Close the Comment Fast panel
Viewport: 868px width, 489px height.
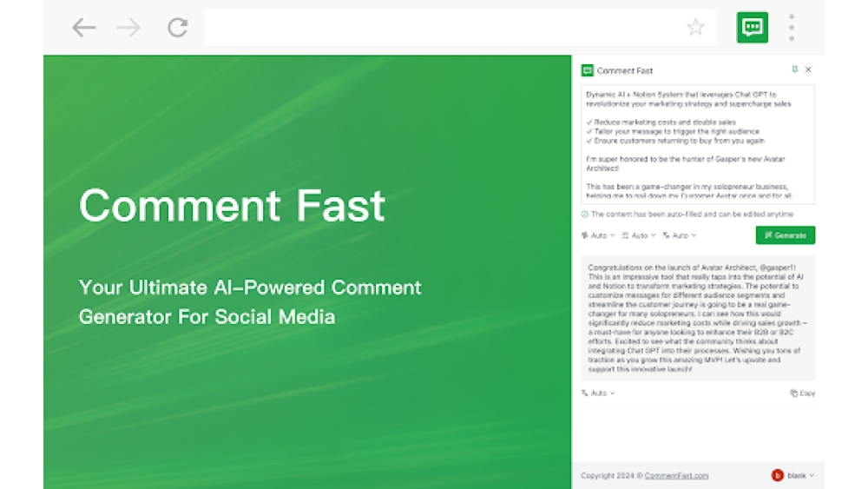pos(808,69)
